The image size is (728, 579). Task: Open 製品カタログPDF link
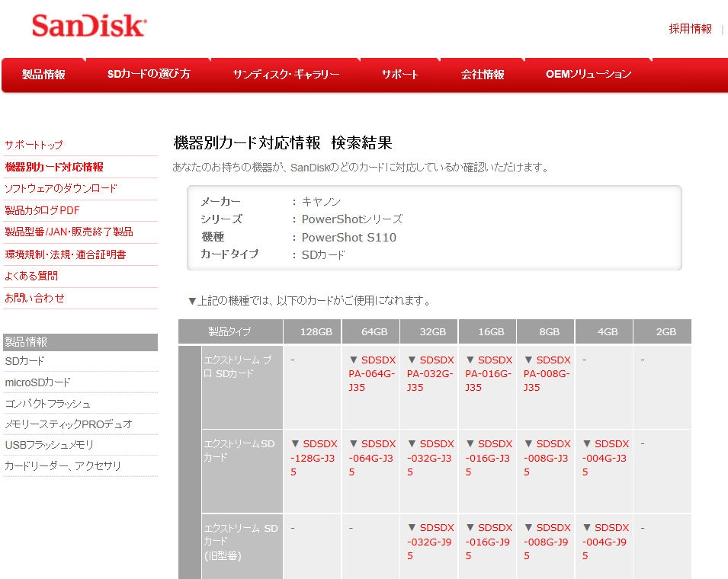42,210
